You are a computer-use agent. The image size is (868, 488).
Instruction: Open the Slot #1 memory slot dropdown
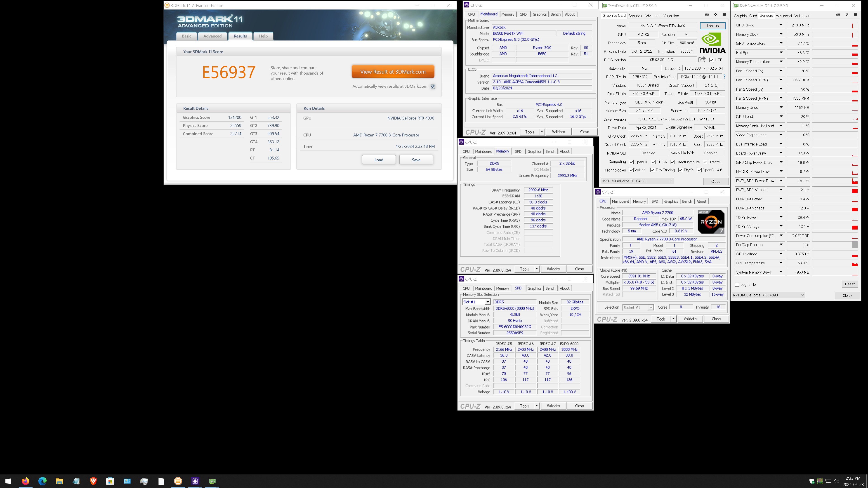click(x=487, y=302)
